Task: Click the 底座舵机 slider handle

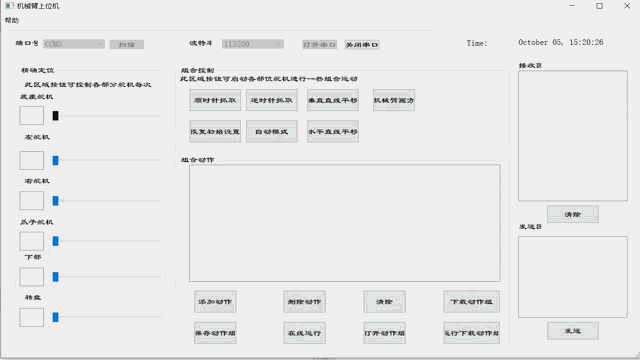Action: click(x=56, y=116)
